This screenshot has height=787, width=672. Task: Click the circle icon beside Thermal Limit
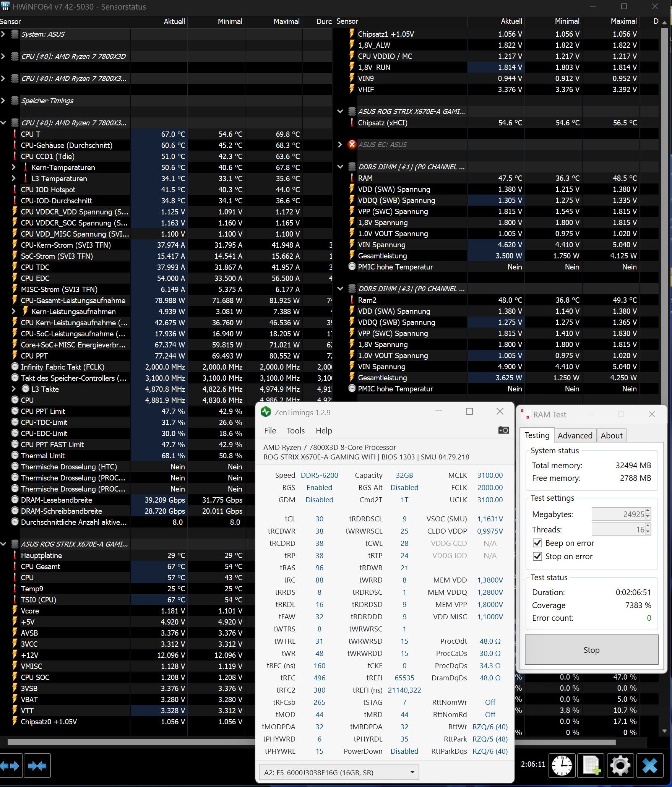point(15,455)
